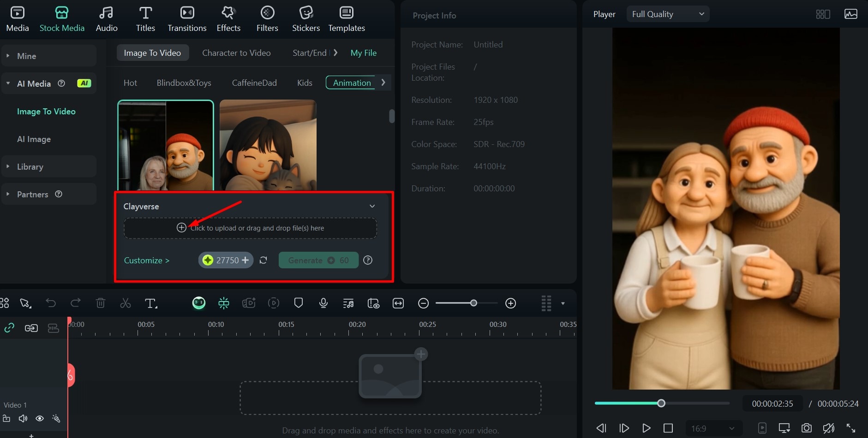
Task: Collapse the AI Media section
Action: 48,83
